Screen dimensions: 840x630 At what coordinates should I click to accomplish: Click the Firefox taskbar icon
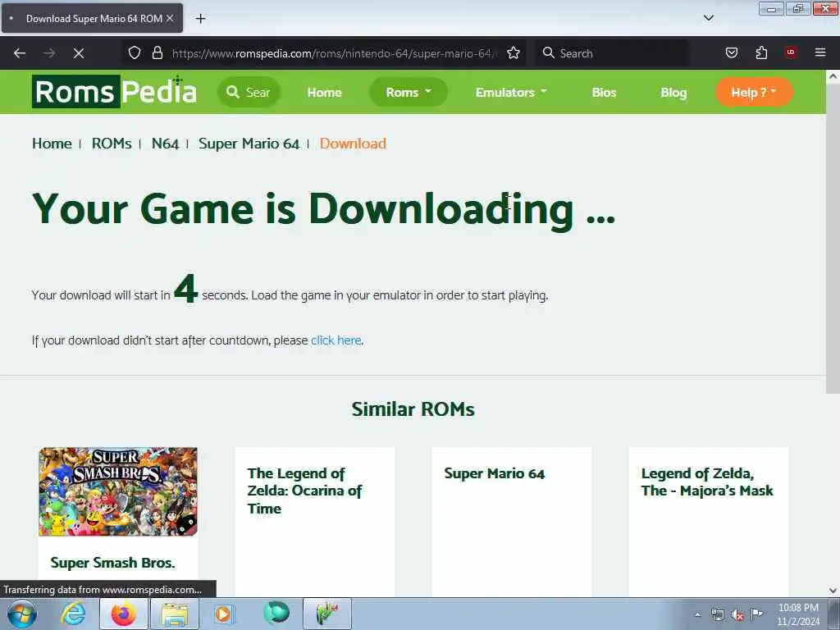point(123,614)
